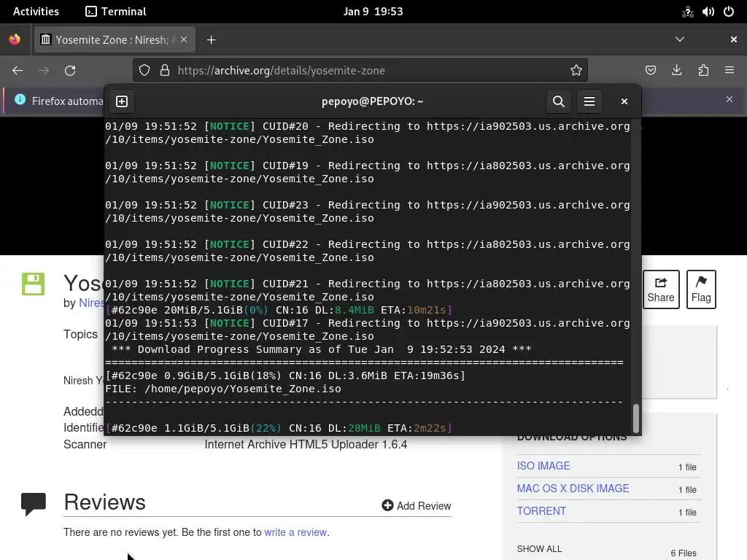
Task: Bookmark this page with star icon
Action: (576, 71)
